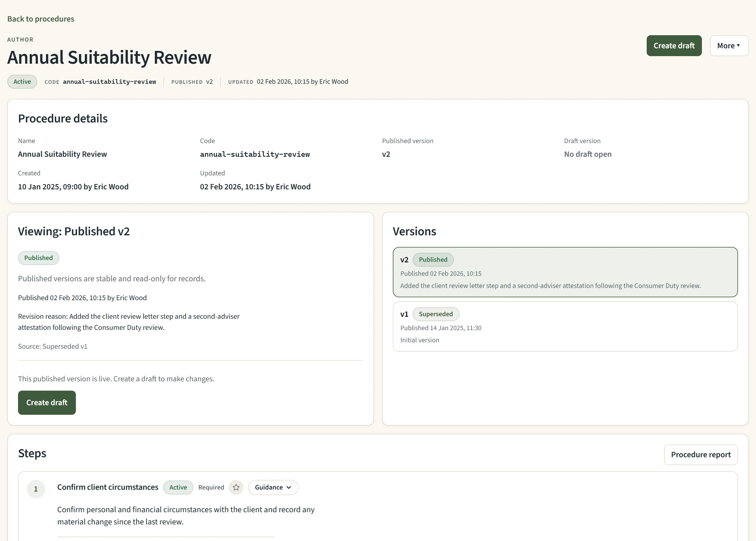Click the header code annual-suitability-review
The image size is (756, 541).
coord(110,82)
